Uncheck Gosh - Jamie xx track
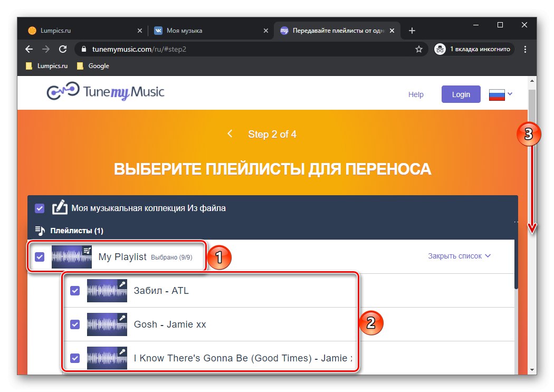554x392 pixels. 74,324
